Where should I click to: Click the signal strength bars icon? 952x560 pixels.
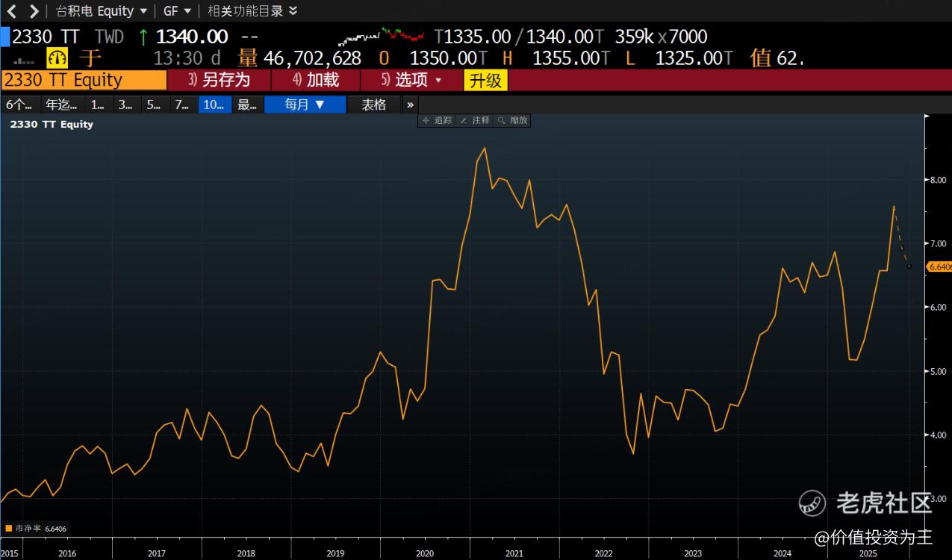tap(23, 60)
